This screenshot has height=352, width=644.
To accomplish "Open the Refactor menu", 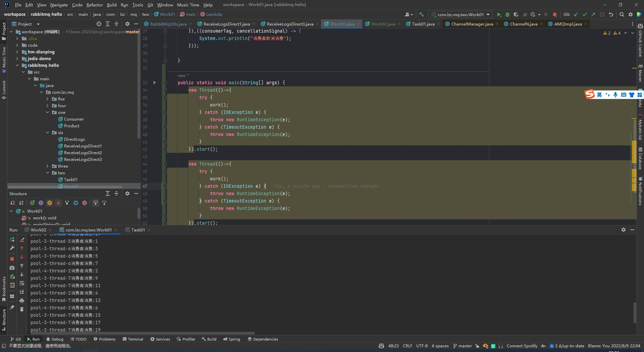I will (x=95, y=5).
